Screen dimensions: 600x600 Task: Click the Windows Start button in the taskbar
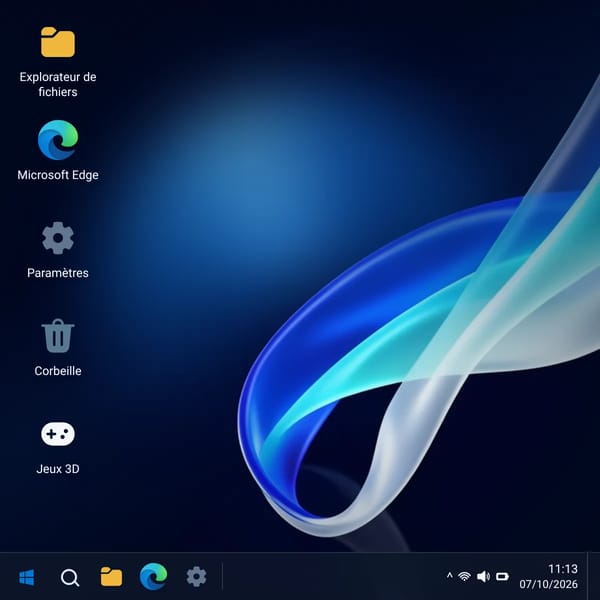pos(27,577)
